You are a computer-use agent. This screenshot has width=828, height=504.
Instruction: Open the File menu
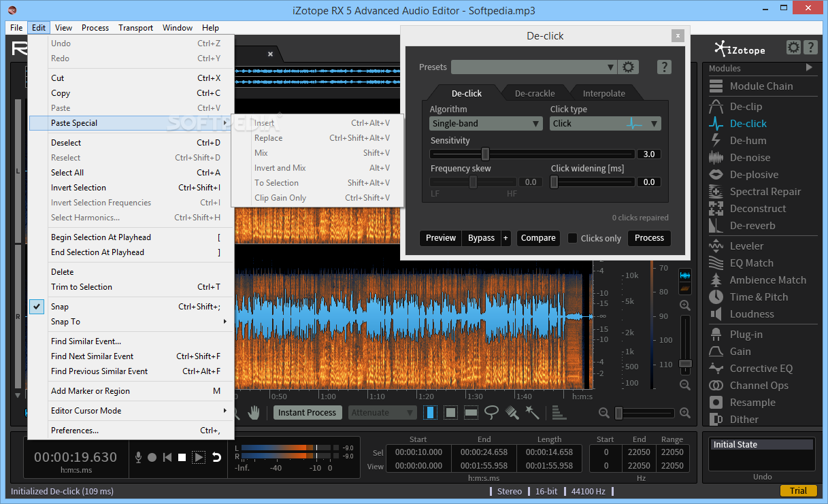[17, 28]
